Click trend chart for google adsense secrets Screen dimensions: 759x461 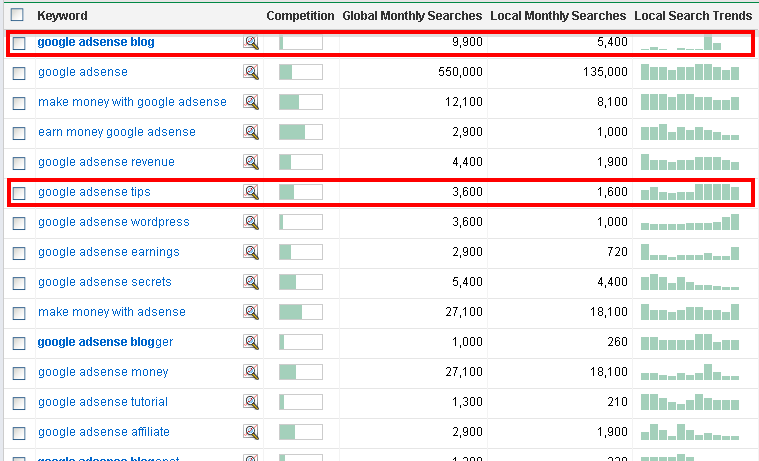[x=690, y=282]
